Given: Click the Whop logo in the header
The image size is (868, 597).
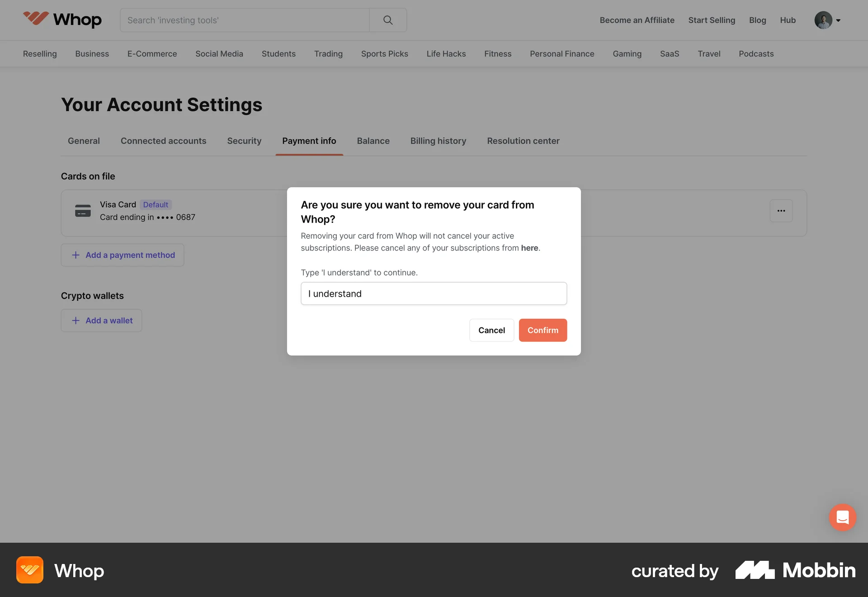Looking at the screenshot, I should pos(62,20).
